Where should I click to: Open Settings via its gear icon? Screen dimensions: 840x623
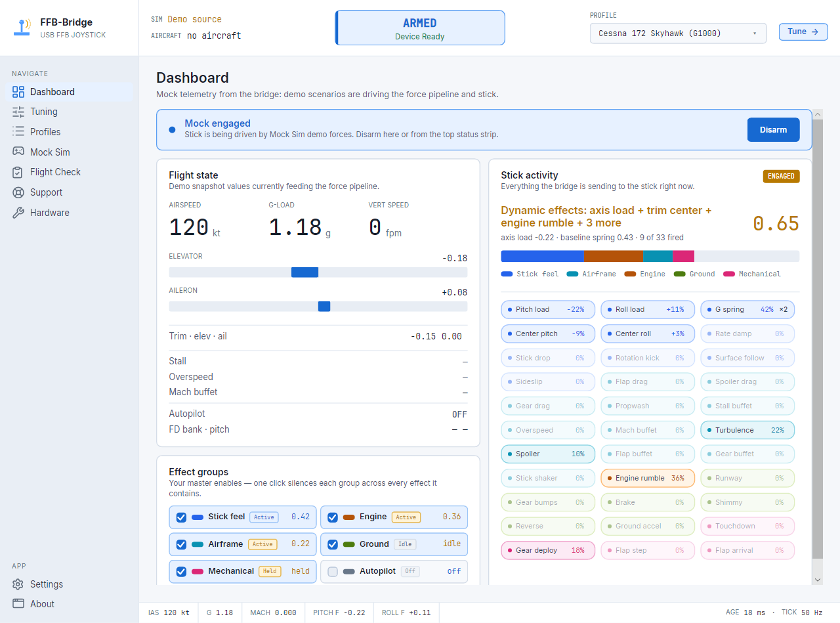click(18, 584)
